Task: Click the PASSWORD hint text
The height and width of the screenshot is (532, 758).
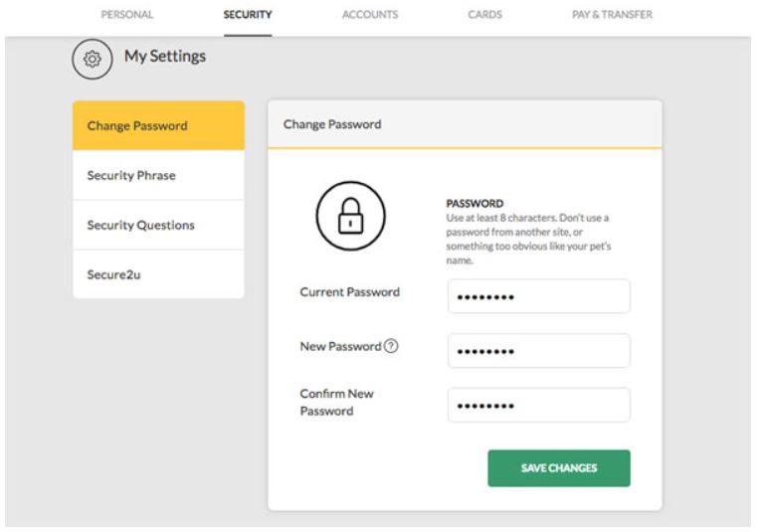Action: 527,232
